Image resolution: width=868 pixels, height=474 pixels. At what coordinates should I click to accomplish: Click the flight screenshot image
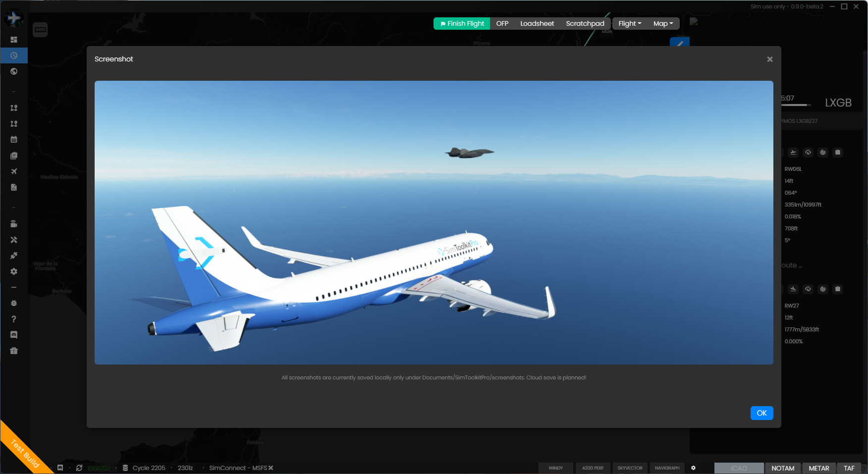tap(434, 222)
